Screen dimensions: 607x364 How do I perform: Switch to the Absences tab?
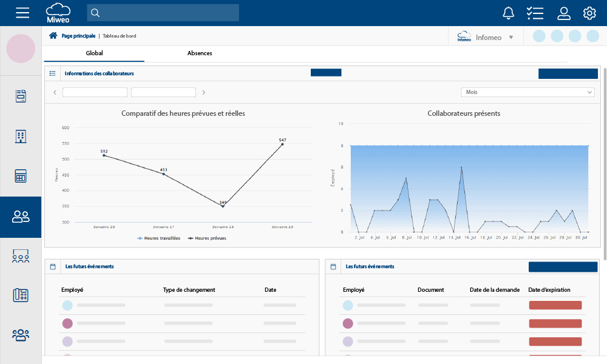pos(200,53)
